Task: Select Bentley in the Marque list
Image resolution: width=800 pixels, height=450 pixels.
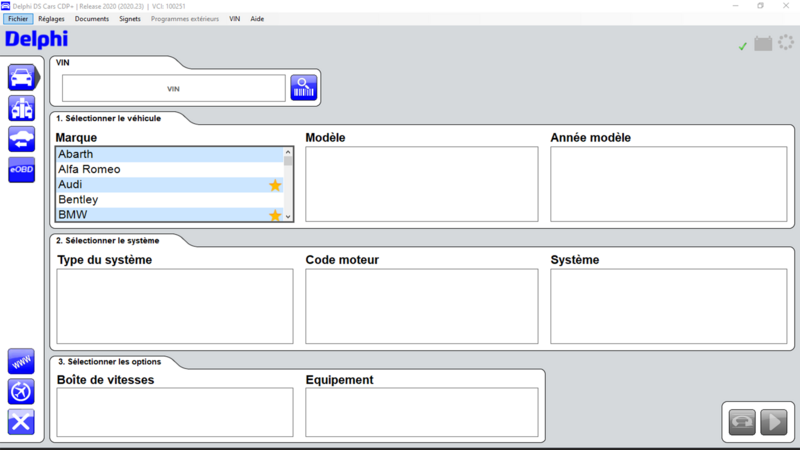Action: coord(169,200)
